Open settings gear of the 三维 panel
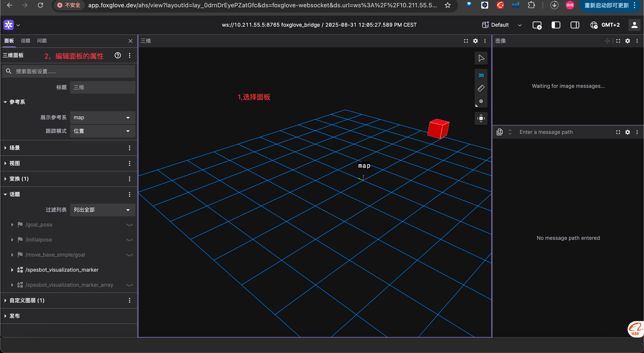The height and width of the screenshot is (353, 644). click(475, 41)
